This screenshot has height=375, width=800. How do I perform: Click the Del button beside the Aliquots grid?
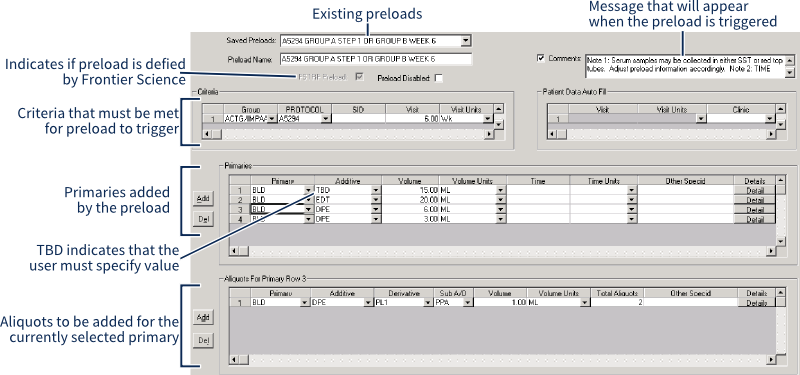click(x=203, y=340)
